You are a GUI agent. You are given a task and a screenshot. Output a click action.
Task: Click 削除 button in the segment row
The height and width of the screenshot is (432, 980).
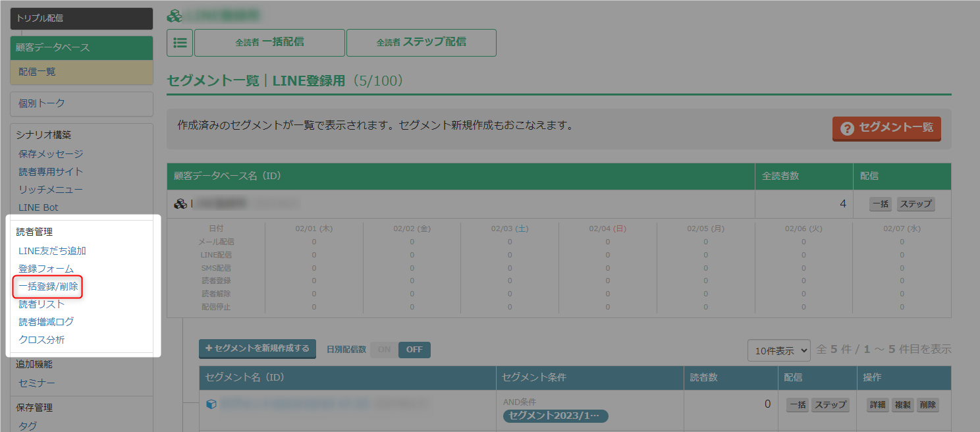pyautogui.click(x=927, y=405)
